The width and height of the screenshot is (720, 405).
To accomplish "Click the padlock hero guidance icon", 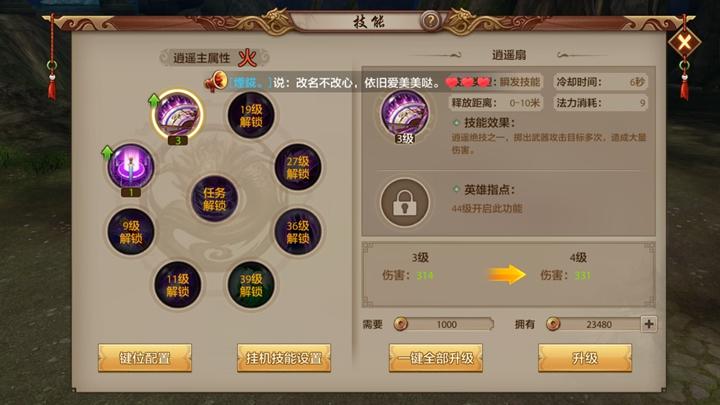I will pos(405,202).
